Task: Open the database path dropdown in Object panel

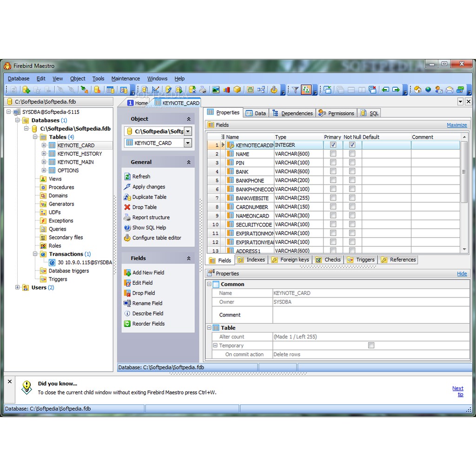Action: pyautogui.click(x=188, y=132)
